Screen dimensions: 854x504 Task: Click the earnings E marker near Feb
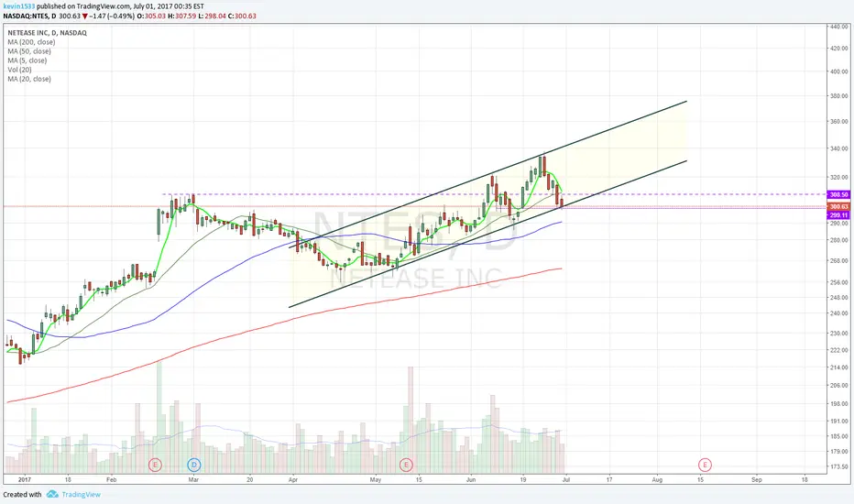(x=155, y=465)
